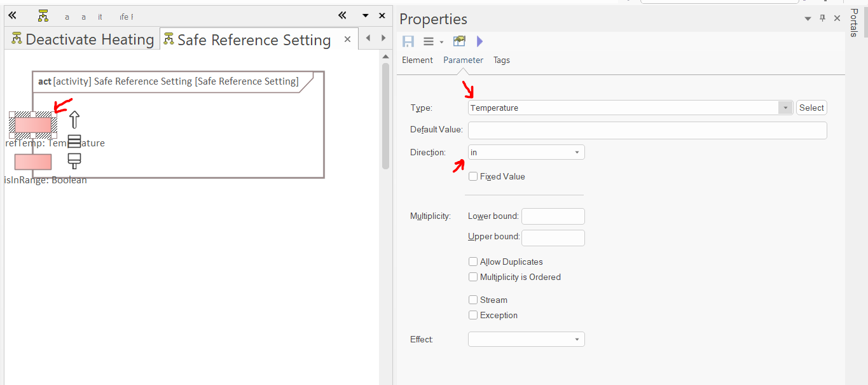Enable the Fixed Value checkbox
Viewport: 868px width, 385px height.
click(473, 176)
